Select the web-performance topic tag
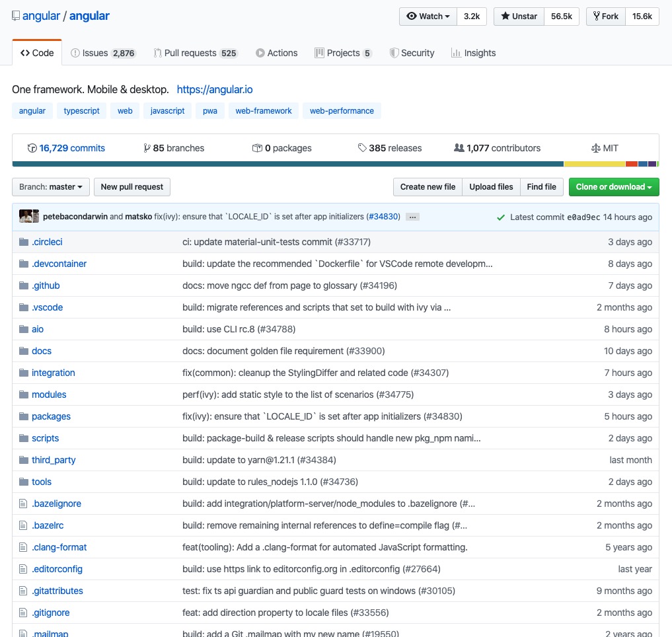 [x=342, y=110]
